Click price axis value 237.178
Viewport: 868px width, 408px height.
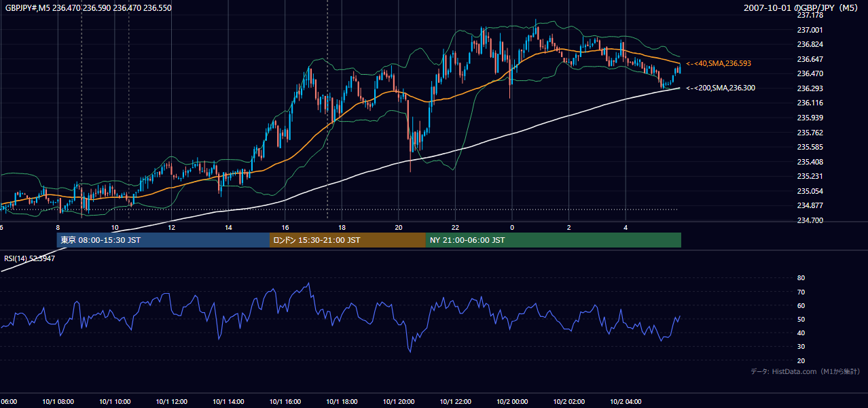coord(810,15)
